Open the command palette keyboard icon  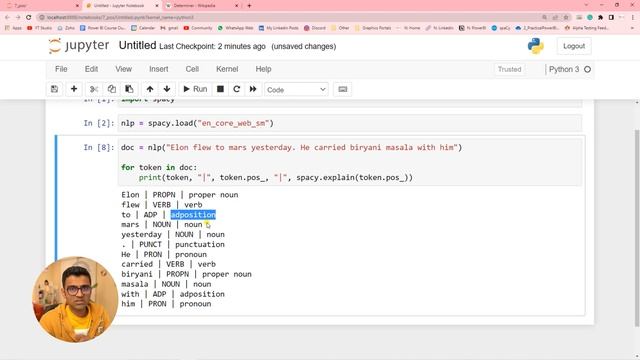(342, 89)
